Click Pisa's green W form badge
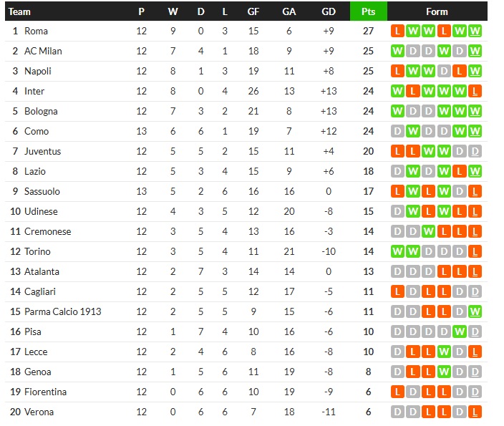This screenshot has width=504, height=426. pyautogui.click(x=460, y=331)
